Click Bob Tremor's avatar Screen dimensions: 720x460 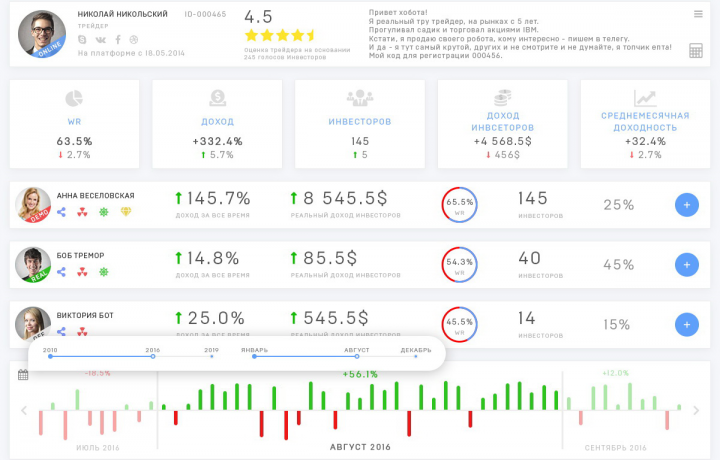[x=33, y=265]
